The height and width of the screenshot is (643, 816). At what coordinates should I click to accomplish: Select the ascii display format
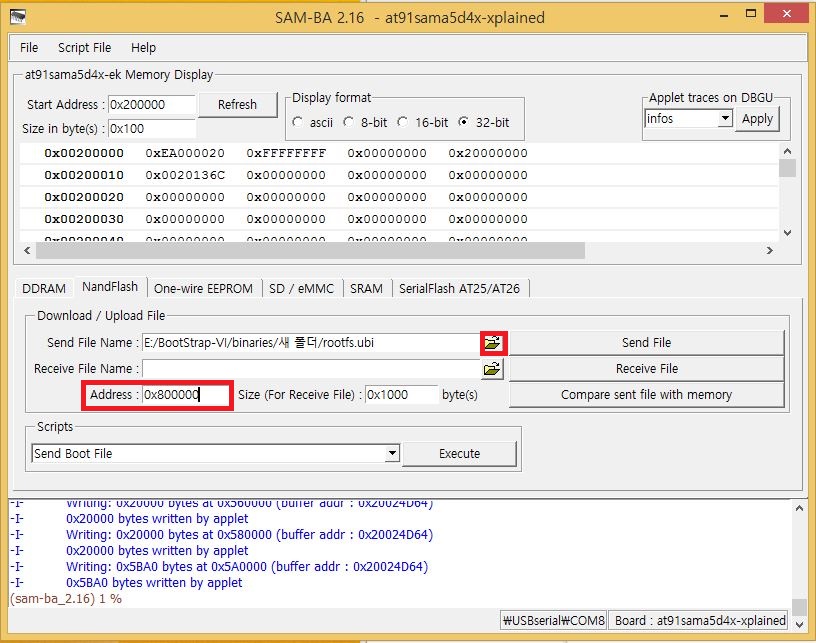298,122
